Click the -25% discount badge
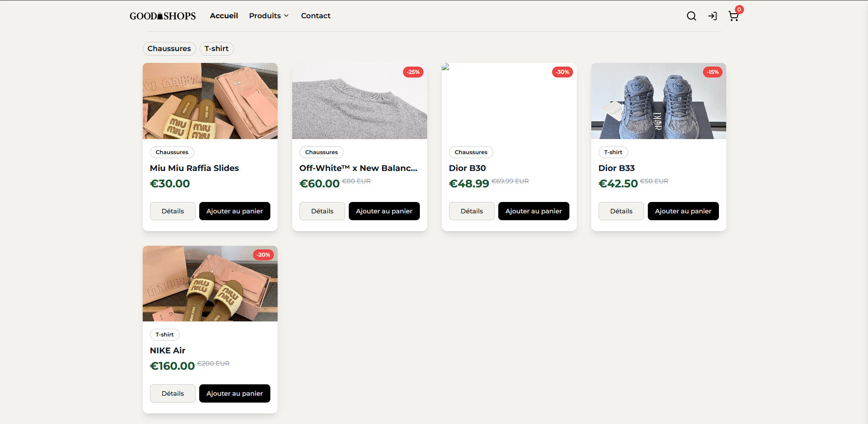Viewport: 868px width, 424px height. pos(413,72)
